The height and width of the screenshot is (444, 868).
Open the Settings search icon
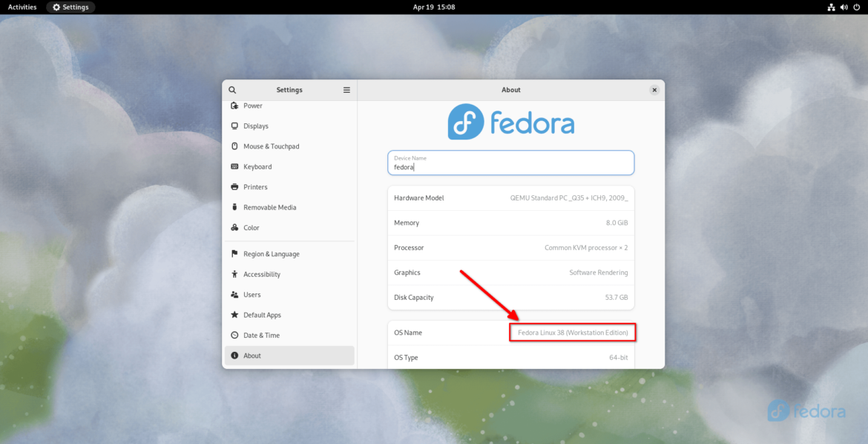[232, 90]
